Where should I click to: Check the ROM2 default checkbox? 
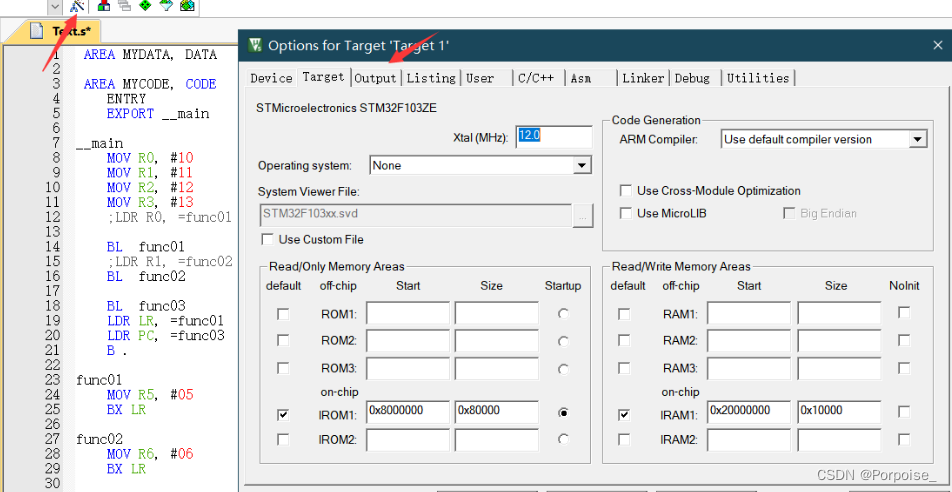click(x=283, y=341)
